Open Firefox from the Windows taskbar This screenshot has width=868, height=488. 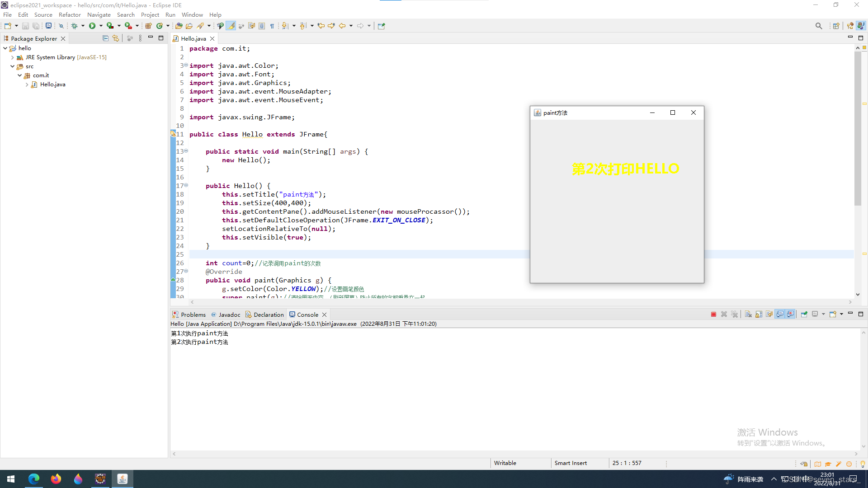pos(56,479)
